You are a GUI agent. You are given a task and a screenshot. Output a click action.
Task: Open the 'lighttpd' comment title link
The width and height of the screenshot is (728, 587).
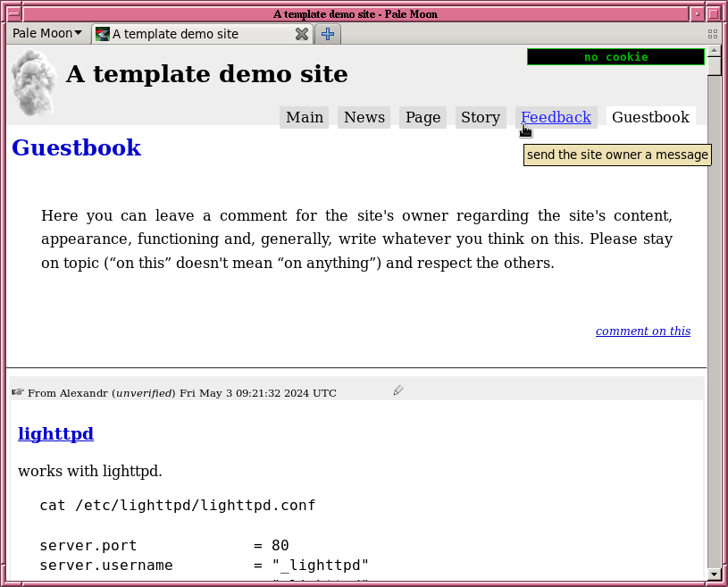[55, 434]
